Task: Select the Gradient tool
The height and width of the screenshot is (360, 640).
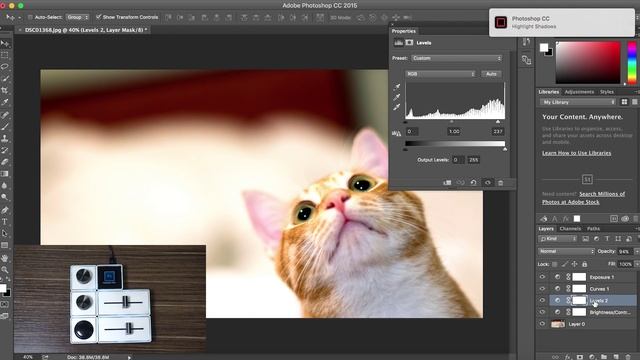Action: [5, 174]
